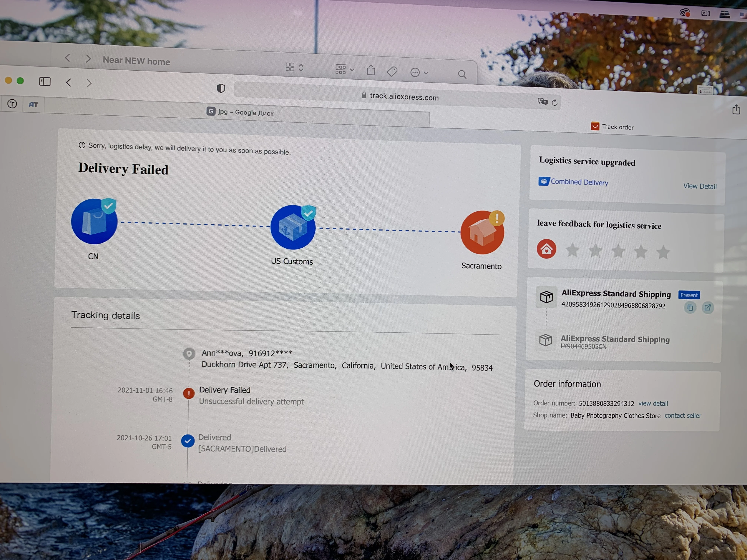Open Finder more actions ellipsis dropdown
The width and height of the screenshot is (747, 560).
tap(419, 73)
